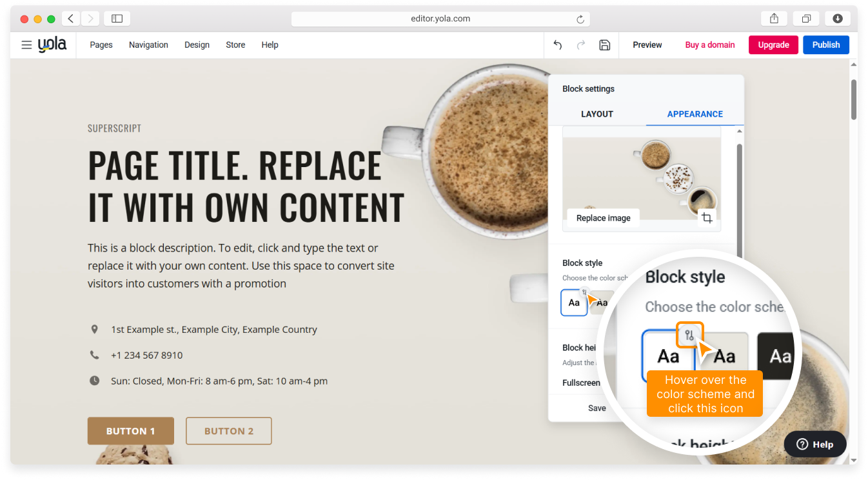The image size is (868, 480).
Task: Click the browser back arrow
Action: pos(71,19)
